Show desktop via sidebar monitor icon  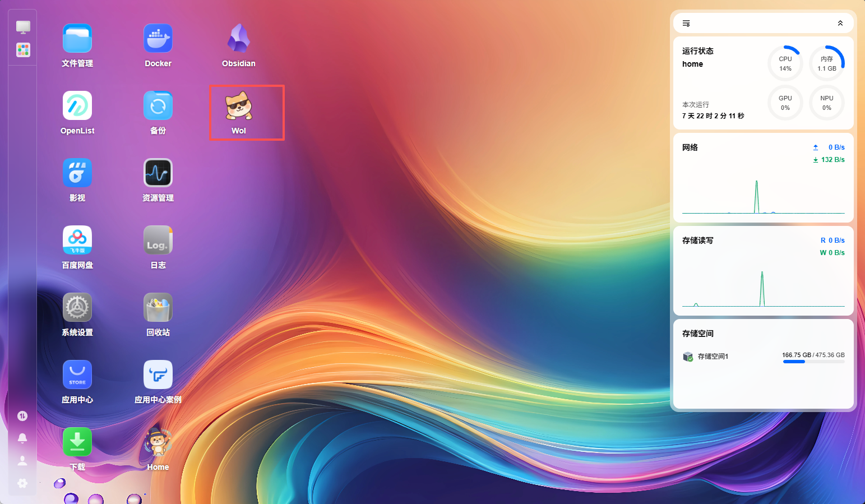pyautogui.click(x=23, y=27)
